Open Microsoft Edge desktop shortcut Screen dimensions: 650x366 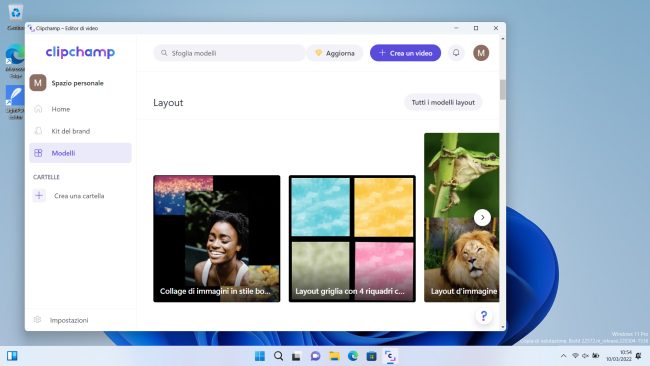pyautogui.click(x=15, y=61)
